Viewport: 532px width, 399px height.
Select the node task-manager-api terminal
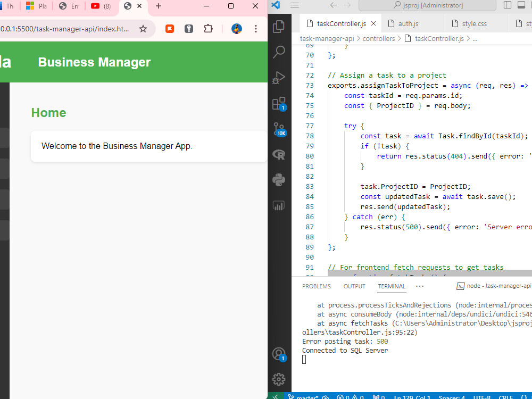click(x=494, y=286)
